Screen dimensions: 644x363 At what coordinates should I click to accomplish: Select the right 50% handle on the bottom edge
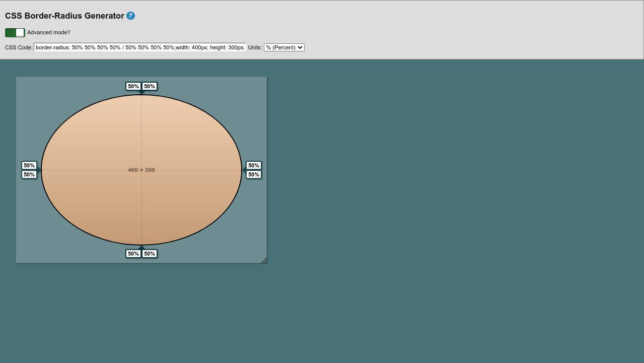coord(150,254)
